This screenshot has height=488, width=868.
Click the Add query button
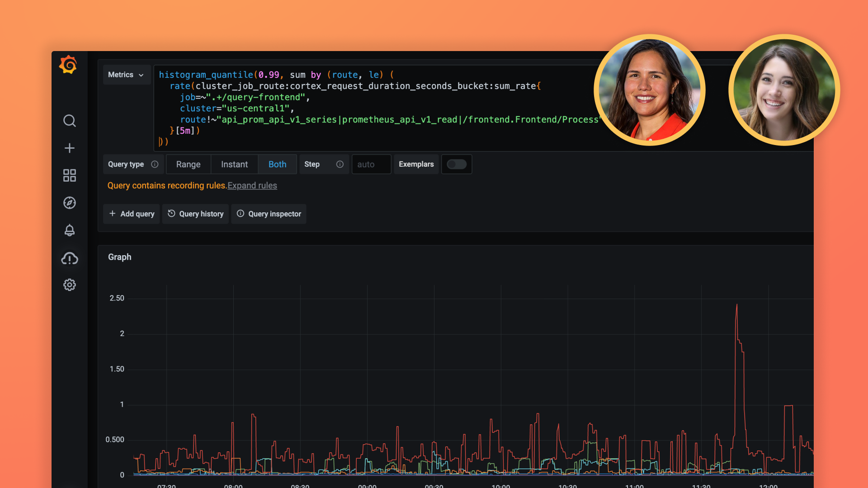(x=131, y=214)
